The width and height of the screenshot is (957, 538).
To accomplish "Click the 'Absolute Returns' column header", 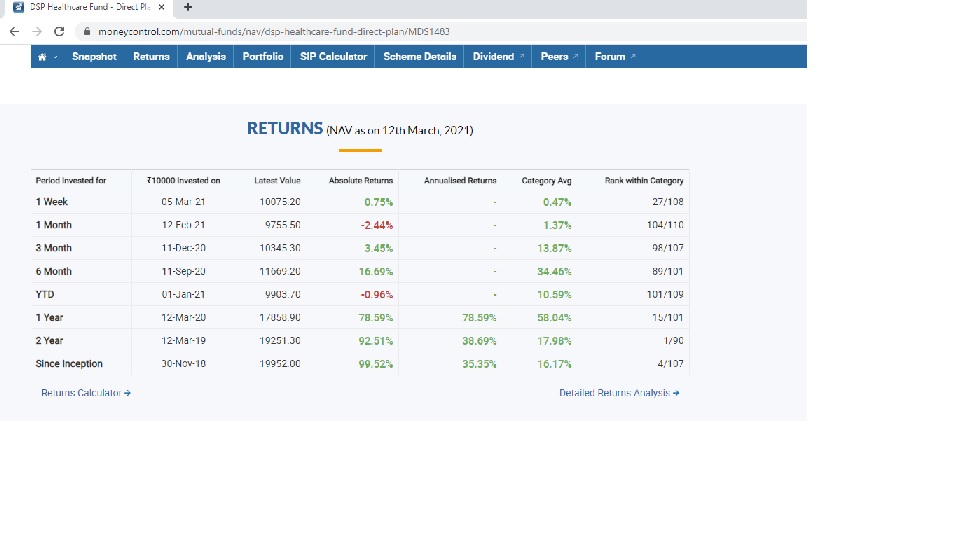I will click(x=361, y=181).
